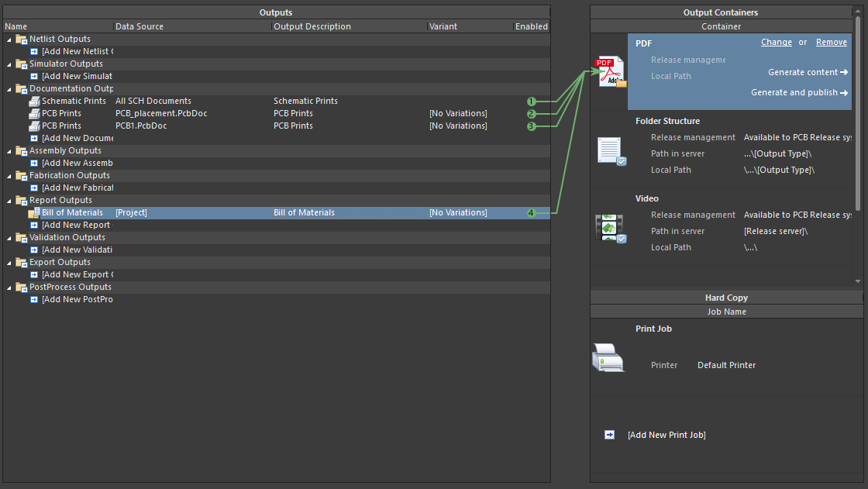Toggle enabled circle 1 for Schematic Prints
868x489 pixels.
531,102
